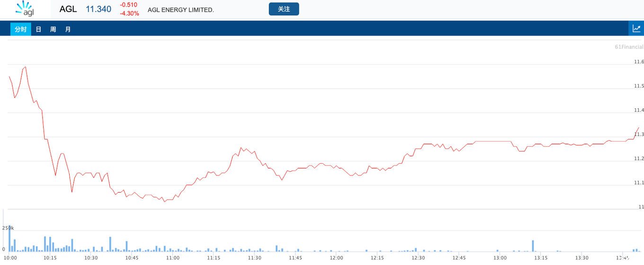Click the tall volume bar near 13:15
This screenshot has height=265, width=644.
[x=533, y=246]
